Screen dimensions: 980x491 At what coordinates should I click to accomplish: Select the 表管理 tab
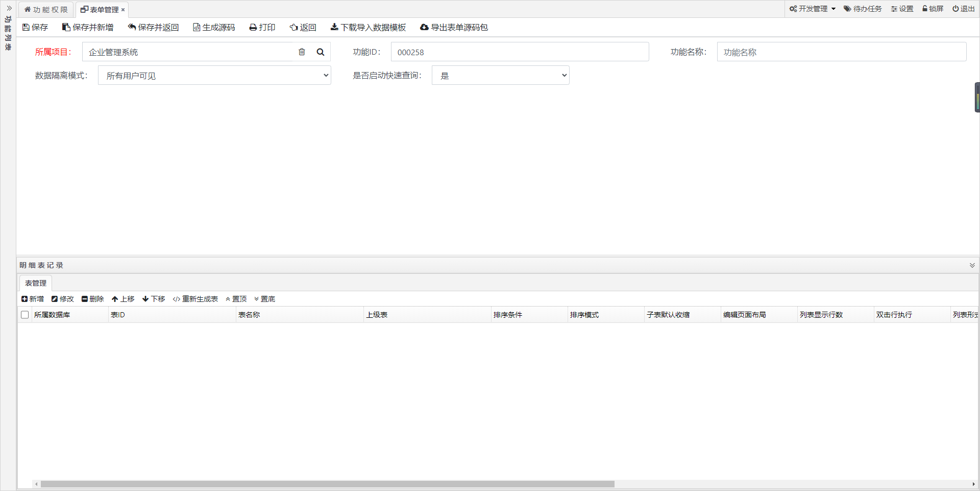(35, 283)
